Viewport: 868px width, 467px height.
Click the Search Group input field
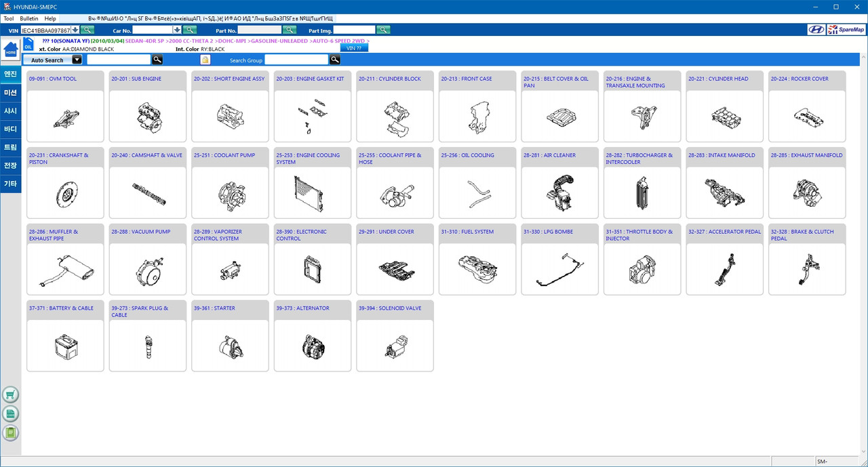(296, 60)
